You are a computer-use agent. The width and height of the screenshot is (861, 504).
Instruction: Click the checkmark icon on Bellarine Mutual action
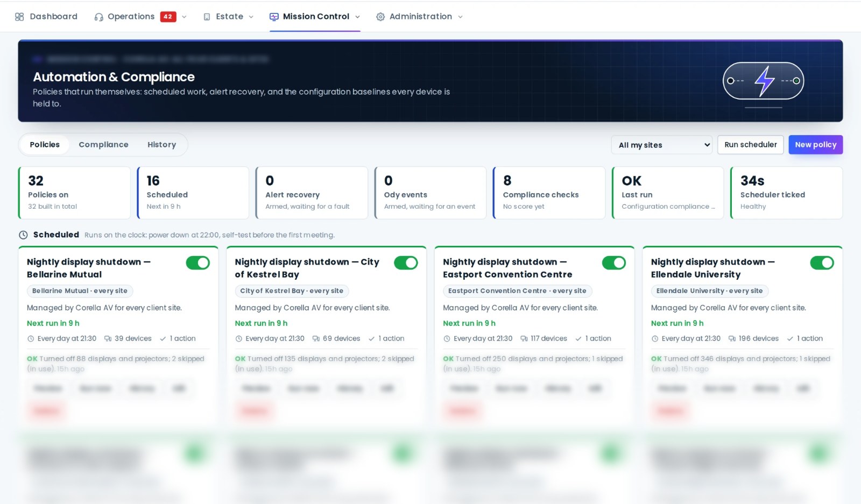pos(163,339)
